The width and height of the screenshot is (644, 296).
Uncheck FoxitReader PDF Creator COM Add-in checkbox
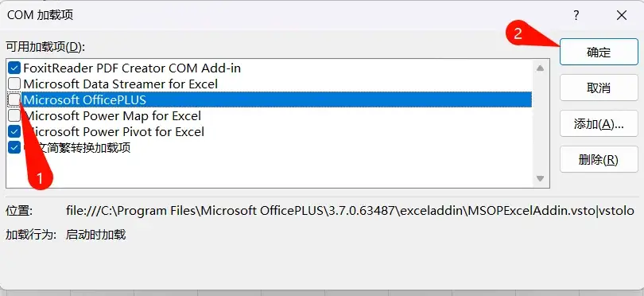point(14,68)
